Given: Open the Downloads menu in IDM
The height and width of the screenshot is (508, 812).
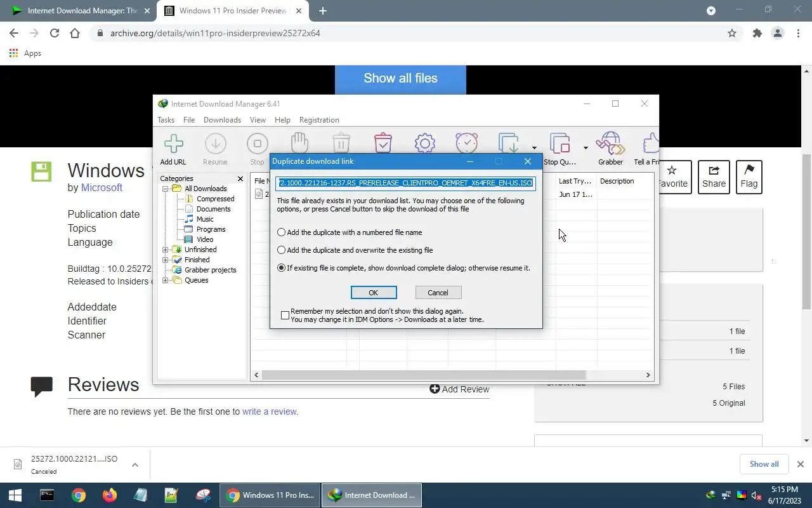Looking at the screenshot, I should point(222,120).
